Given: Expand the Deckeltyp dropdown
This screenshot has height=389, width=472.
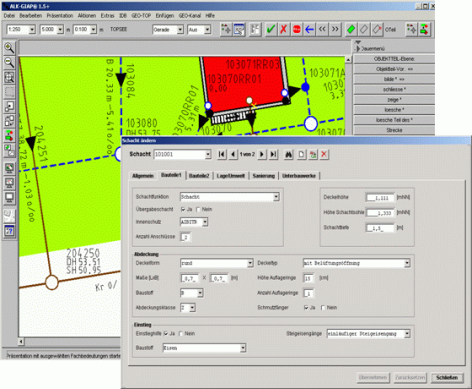Looking at the screenshot, I should (407, 263).
